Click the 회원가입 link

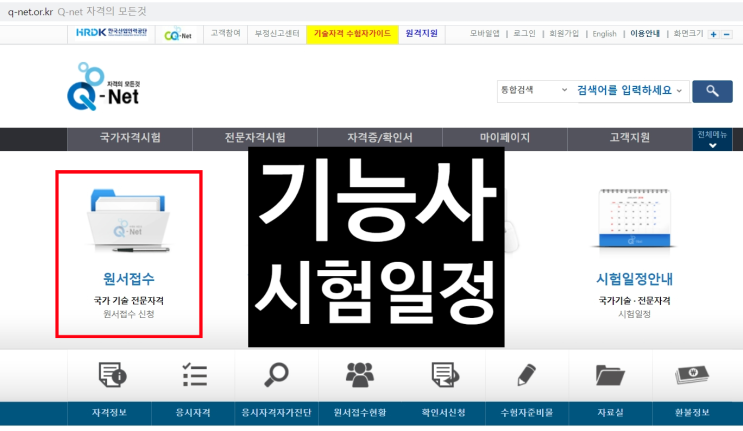564,34
